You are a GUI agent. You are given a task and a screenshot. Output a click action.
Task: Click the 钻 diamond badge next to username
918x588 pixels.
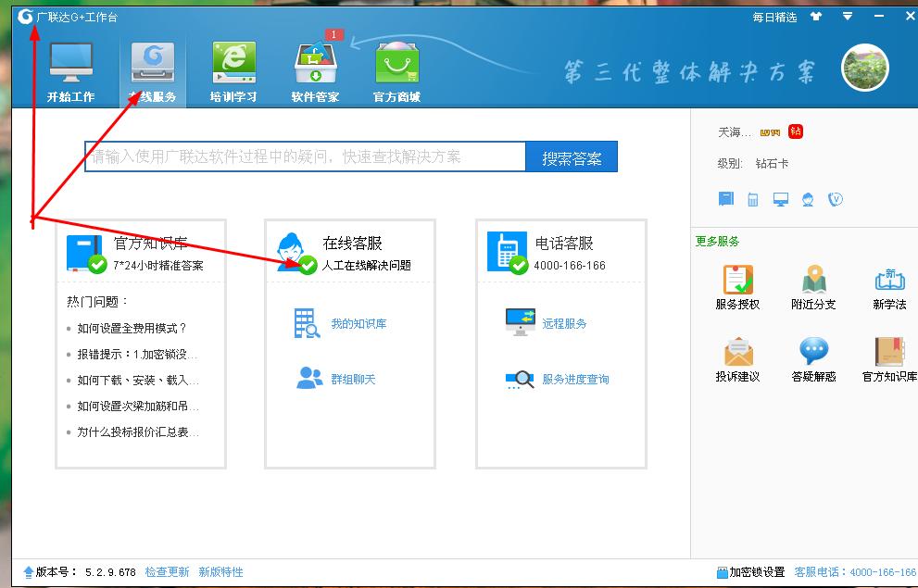tap(795, 131)
